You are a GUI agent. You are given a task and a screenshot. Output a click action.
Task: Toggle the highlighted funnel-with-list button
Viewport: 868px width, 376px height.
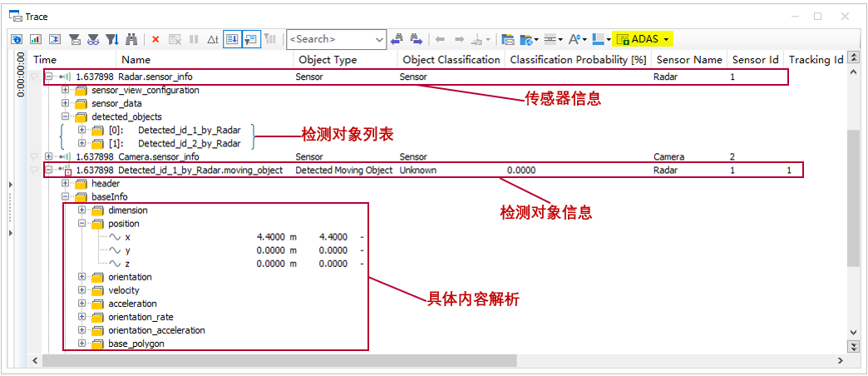251,39
